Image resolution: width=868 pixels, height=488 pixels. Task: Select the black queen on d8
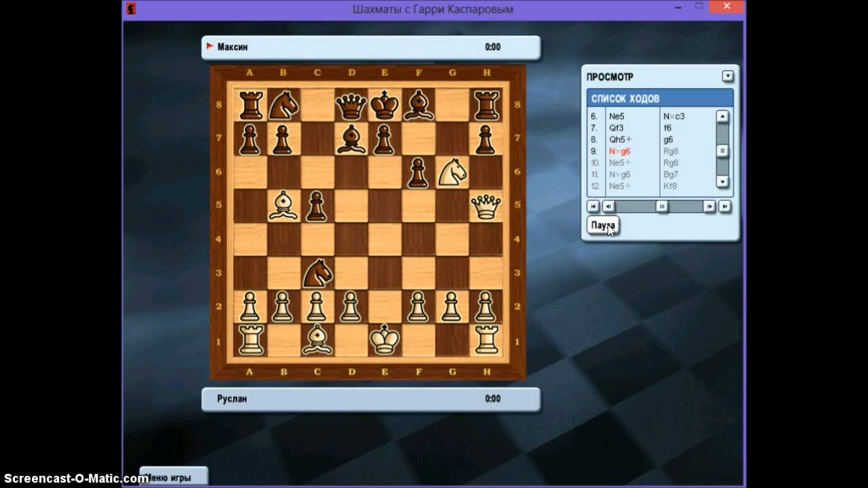pyautogui.click(x=351, y=105)
